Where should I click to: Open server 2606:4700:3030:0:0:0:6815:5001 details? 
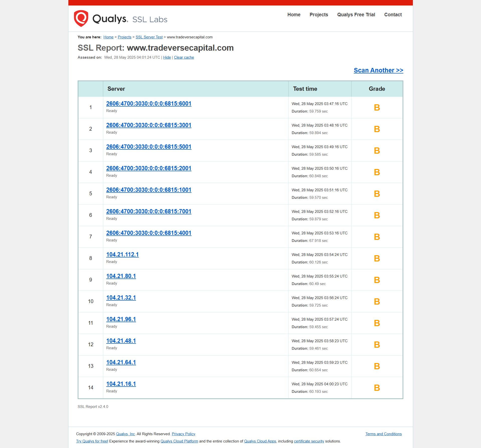[x=149, y=147]
